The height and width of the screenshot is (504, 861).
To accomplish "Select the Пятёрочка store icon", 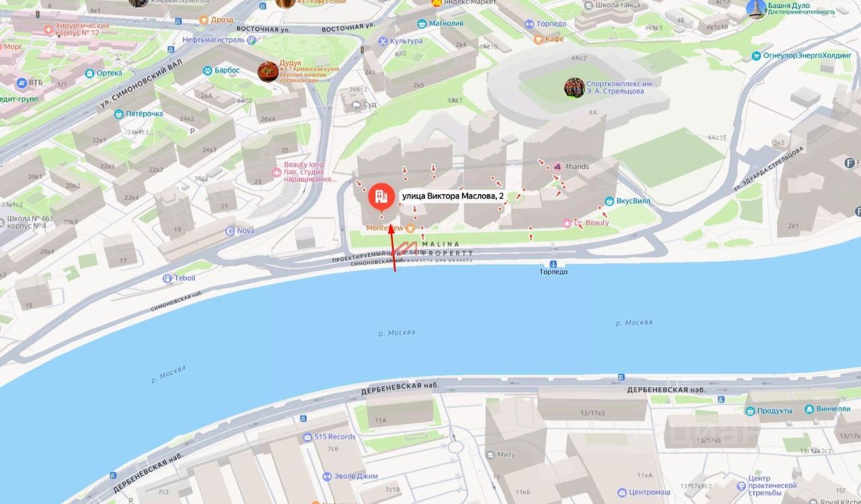I will pyautogui.click(x=118, y=114).
